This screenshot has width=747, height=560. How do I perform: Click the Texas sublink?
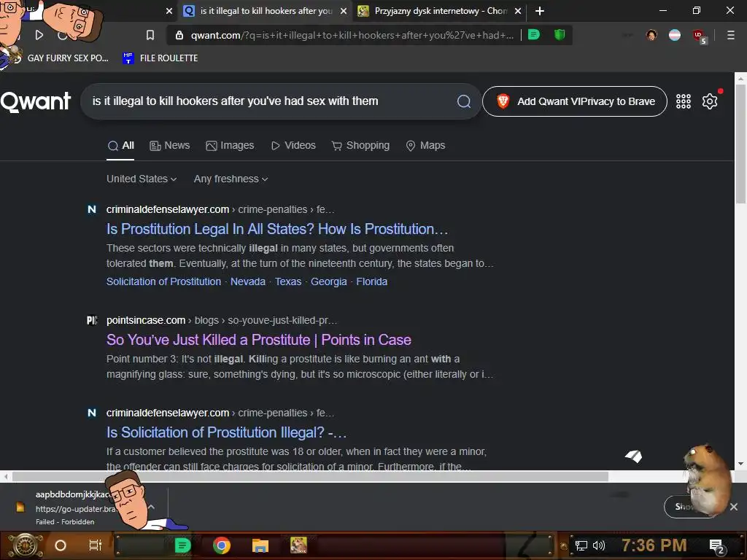click(288, 281)
